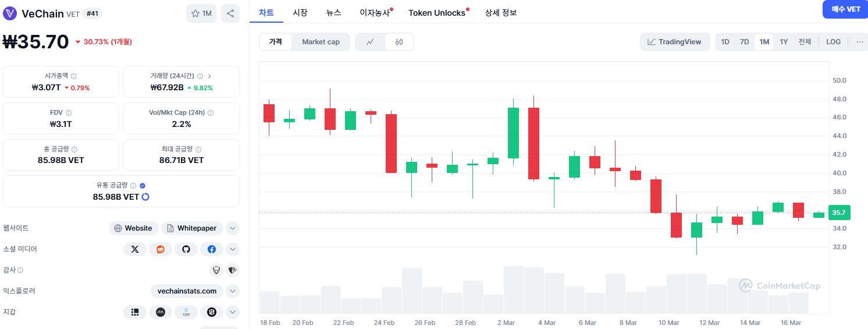Viewport: 868px width, 329px height.
Task: Click the 85.98B VET total supply value
Action: (x=61, y=160)
